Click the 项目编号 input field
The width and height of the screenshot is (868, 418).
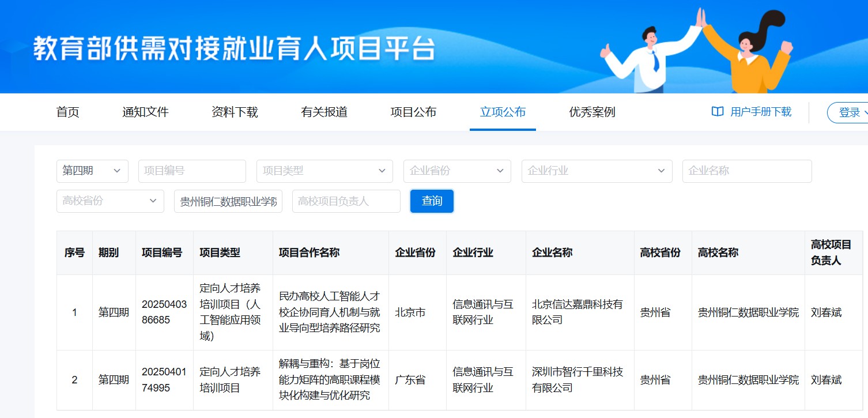(192, 171)
